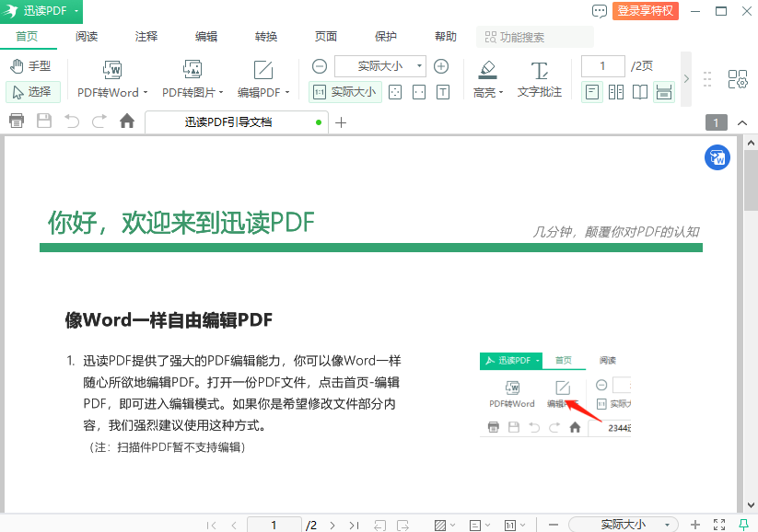
Task: Go to the home page icon
Action: coord(127,121)
